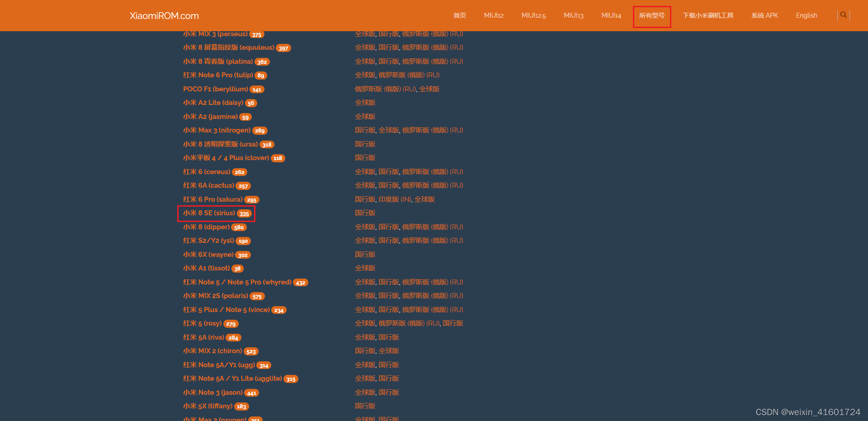Click 国行版 in the clover row
The image size is (868, 421).
[x=365, y=158]
